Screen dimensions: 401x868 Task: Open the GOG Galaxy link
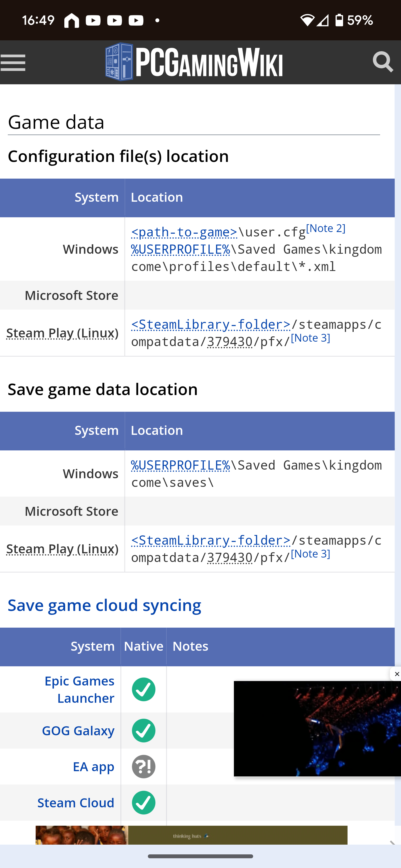[x=78, y=730]
